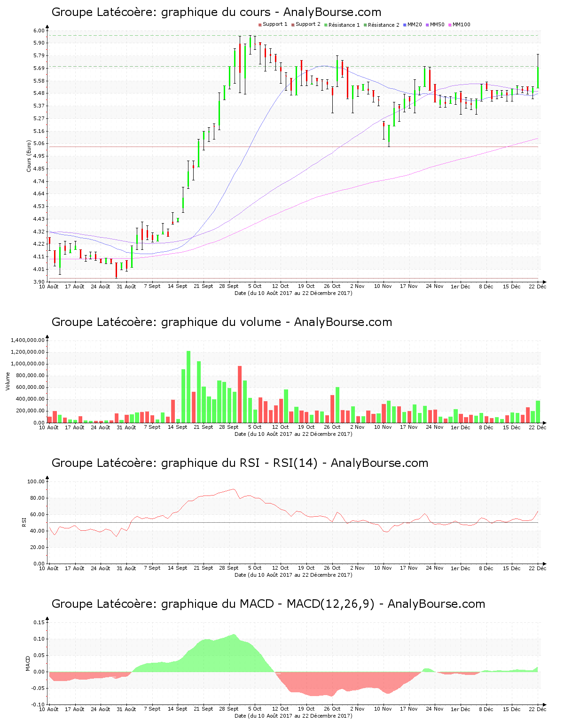The image size is (564, 728).
Task: Click the 0.15 MACD axis value
Action: click(39, 622)
